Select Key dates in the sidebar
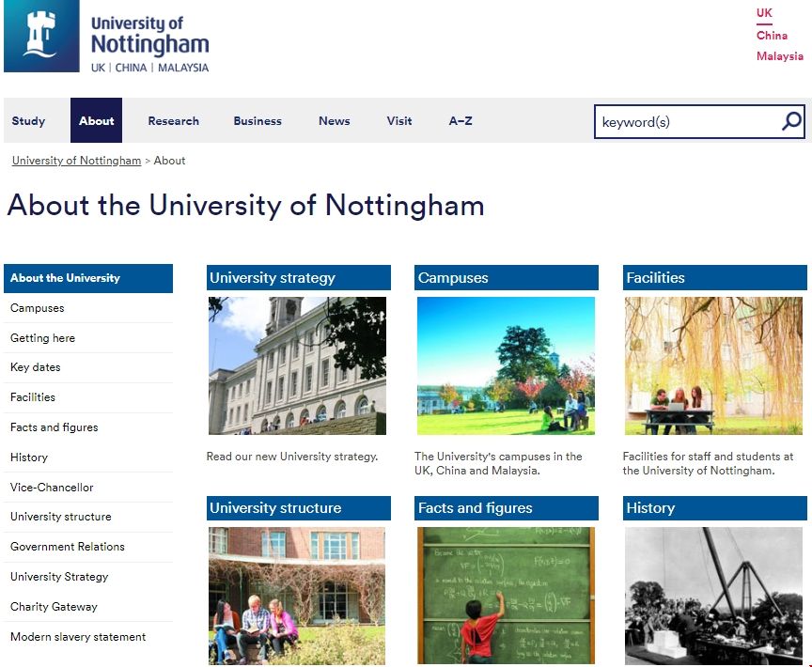 tap(35, 367)
